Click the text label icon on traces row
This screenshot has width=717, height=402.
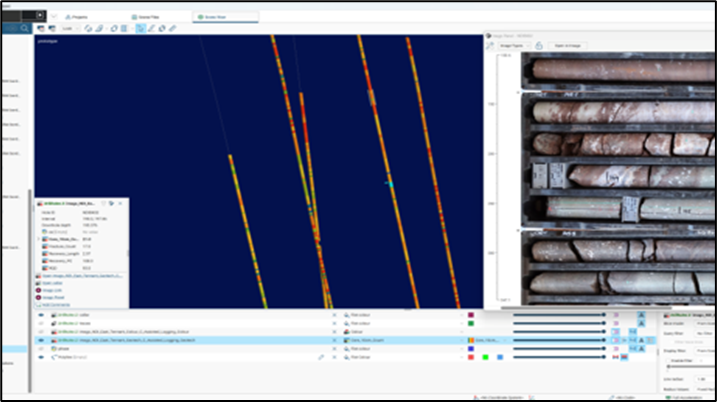(641, 323)
